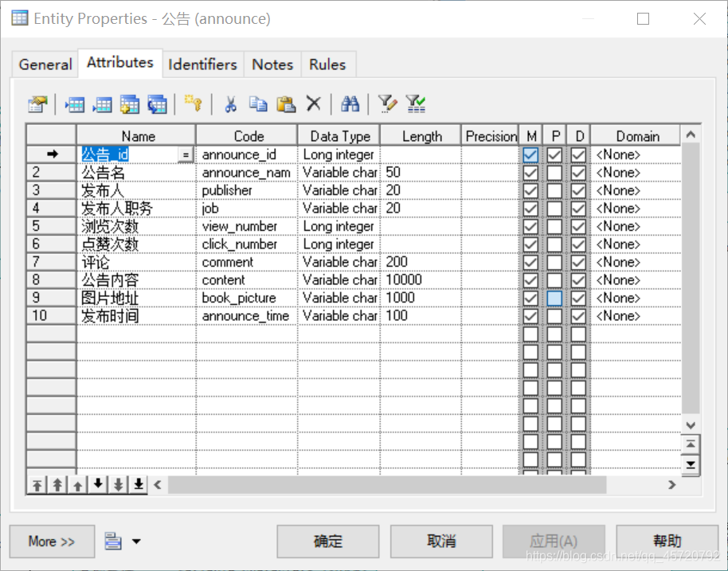Toggle D checkbox for view_number row

click(578, 226)
